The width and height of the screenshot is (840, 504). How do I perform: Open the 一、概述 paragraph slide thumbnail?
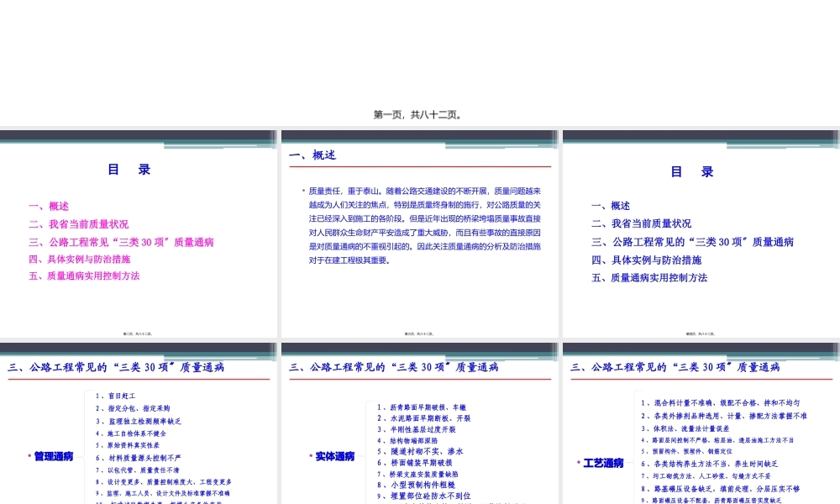[420, 234]
